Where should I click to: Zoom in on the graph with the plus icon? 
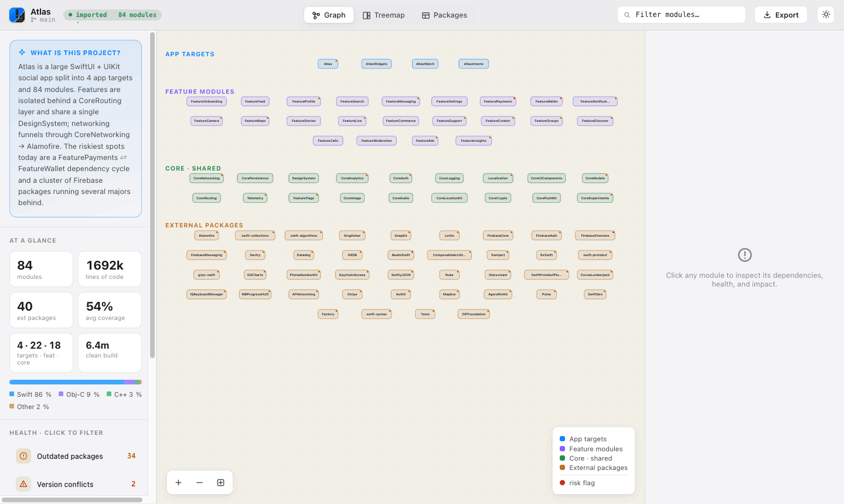179,482
